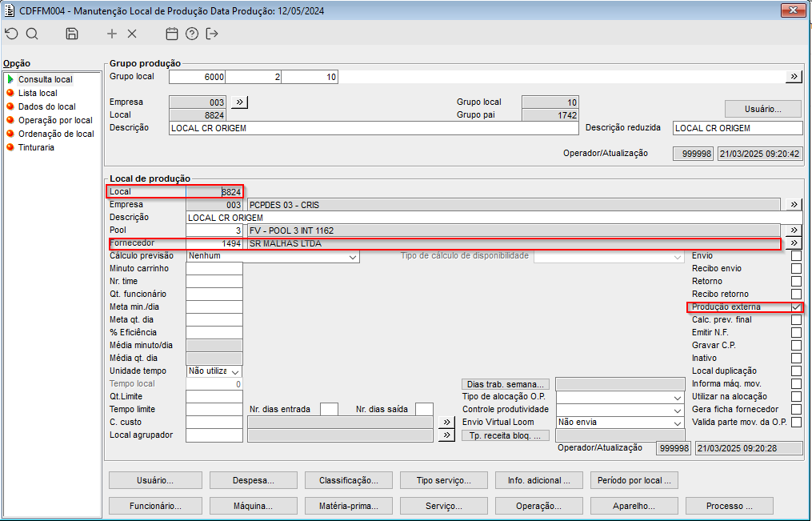Toggle Valida parte mov. da O.P. checkbox
812x521 pixels.
pos(797,422)
